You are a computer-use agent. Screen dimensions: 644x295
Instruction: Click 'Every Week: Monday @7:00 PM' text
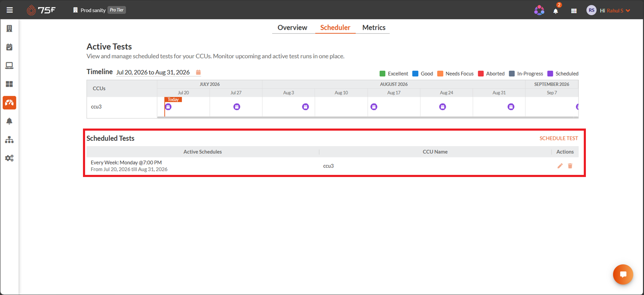point(126,162)
